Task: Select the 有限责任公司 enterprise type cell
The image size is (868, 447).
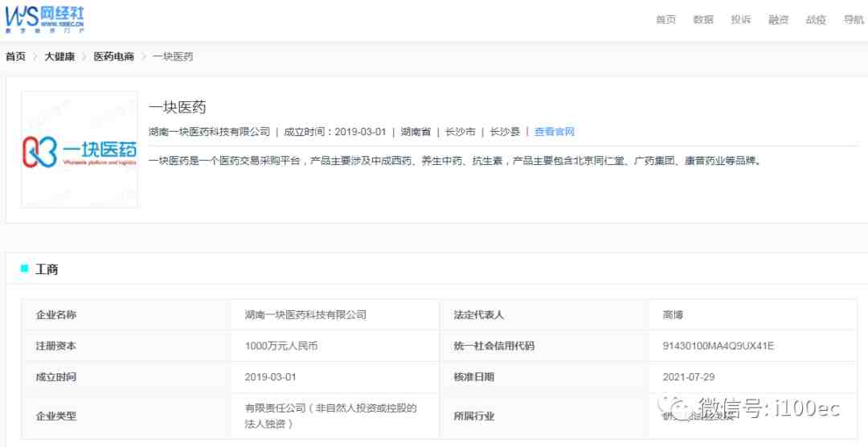Action: pos(331,416)
